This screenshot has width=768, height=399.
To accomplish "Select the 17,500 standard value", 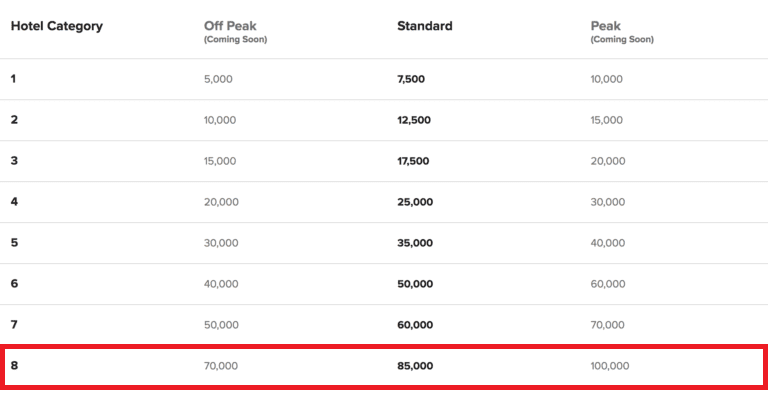I will point(413,161).
